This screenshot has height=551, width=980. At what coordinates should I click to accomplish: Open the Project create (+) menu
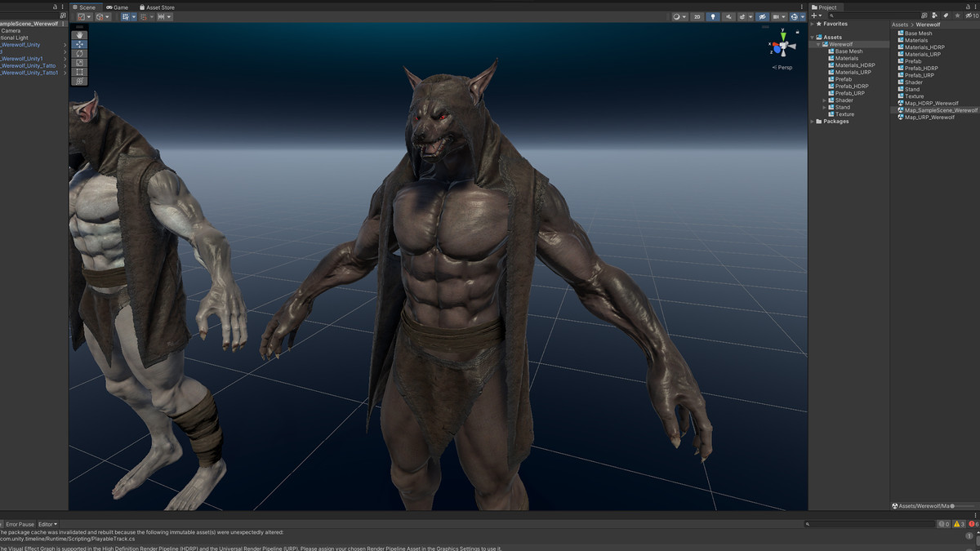coord(816,16)
